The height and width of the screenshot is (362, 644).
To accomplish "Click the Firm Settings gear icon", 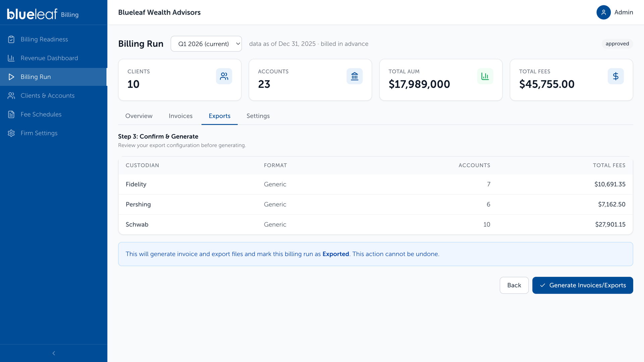I will point(11,133).
